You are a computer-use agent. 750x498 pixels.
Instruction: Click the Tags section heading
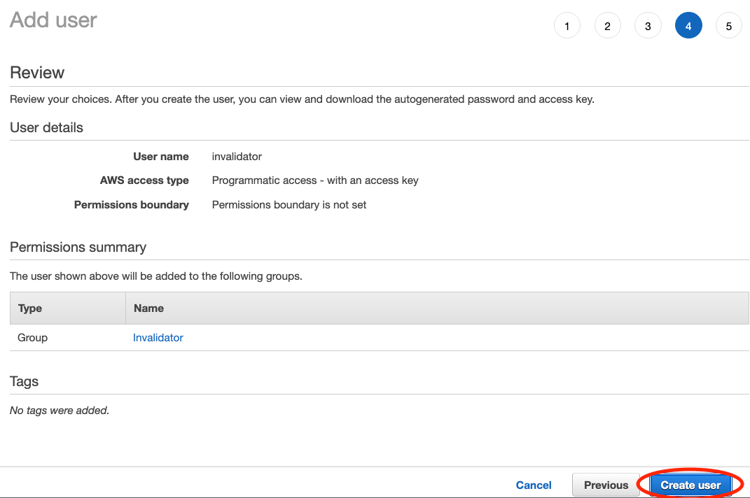(x=24, y=382)
